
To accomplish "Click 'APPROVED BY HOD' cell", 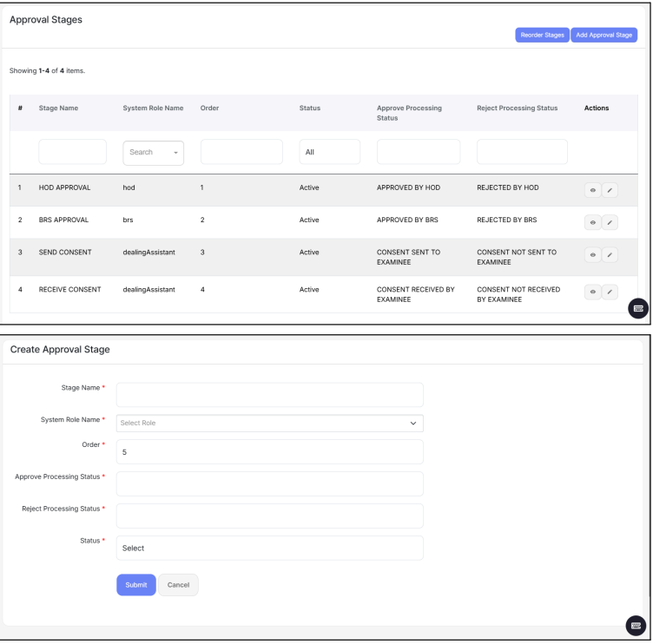I will click(408, 187).
